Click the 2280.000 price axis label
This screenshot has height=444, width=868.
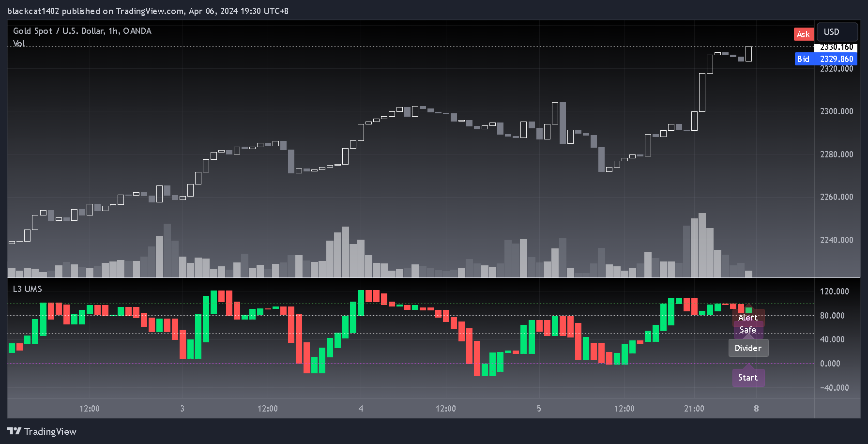(837, 154)
